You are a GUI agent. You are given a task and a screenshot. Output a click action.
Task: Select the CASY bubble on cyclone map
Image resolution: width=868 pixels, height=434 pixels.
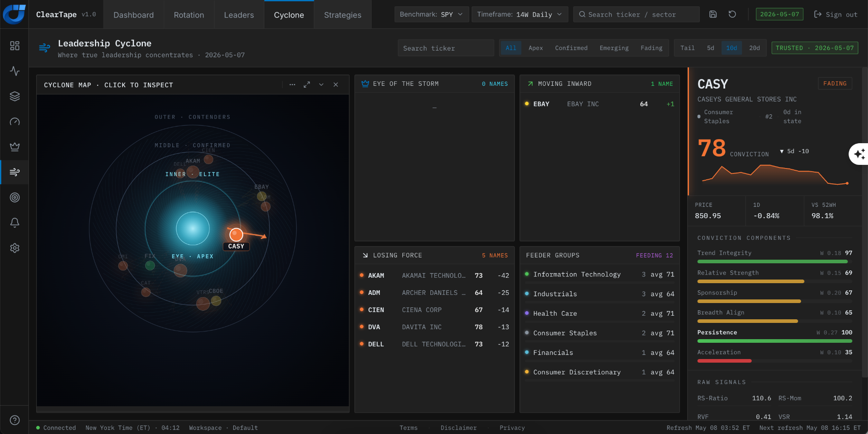coord(236,234)
